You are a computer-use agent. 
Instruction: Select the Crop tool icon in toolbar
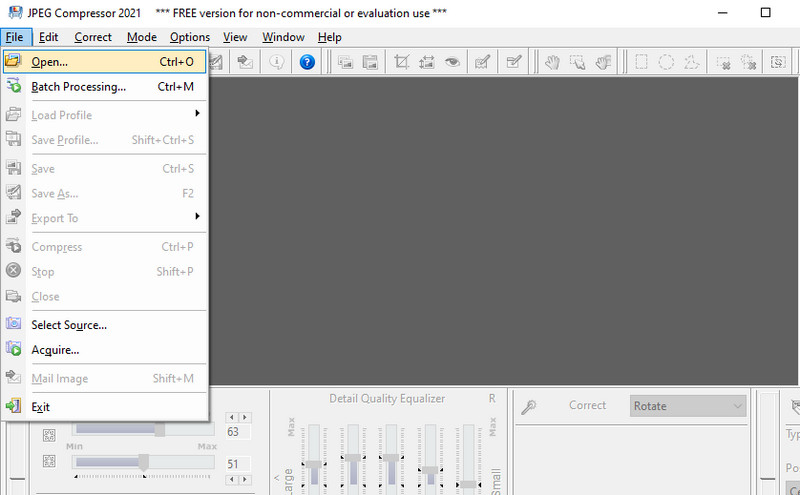[402, 62]
